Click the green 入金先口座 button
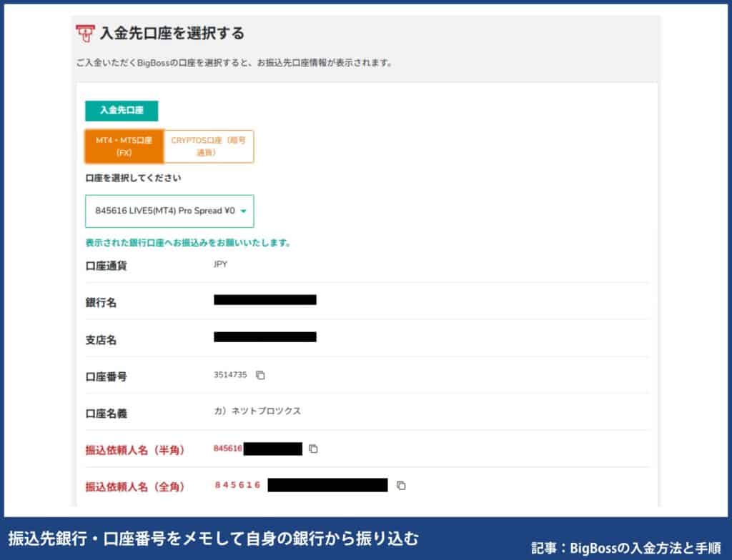732x560 pixels. pos(123,111)
